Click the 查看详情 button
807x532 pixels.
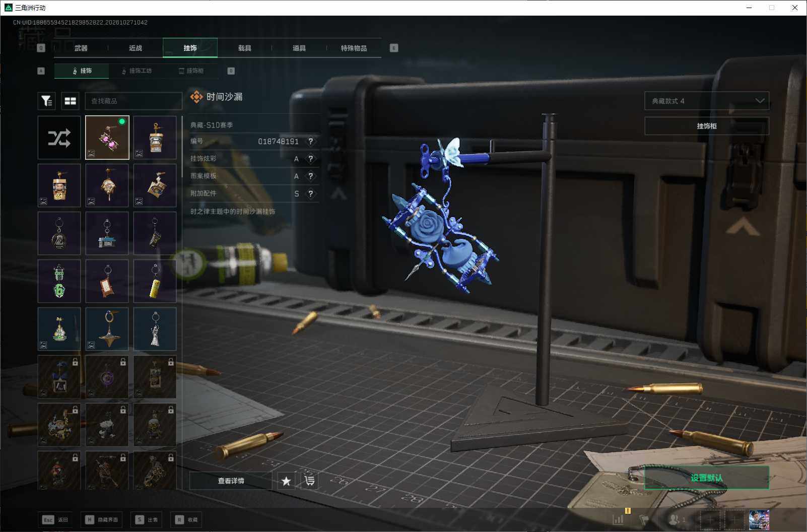tap(231, 481)
